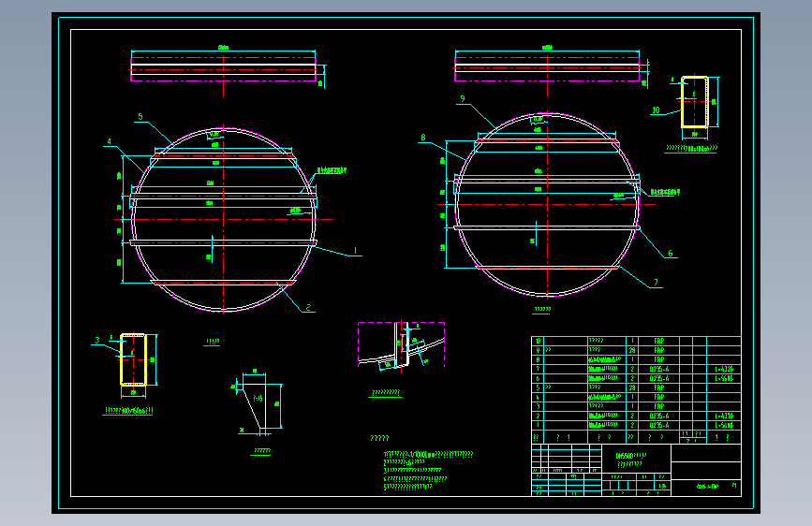
Task: Select the top-left beam elevation view
Action: pos(223,69)
